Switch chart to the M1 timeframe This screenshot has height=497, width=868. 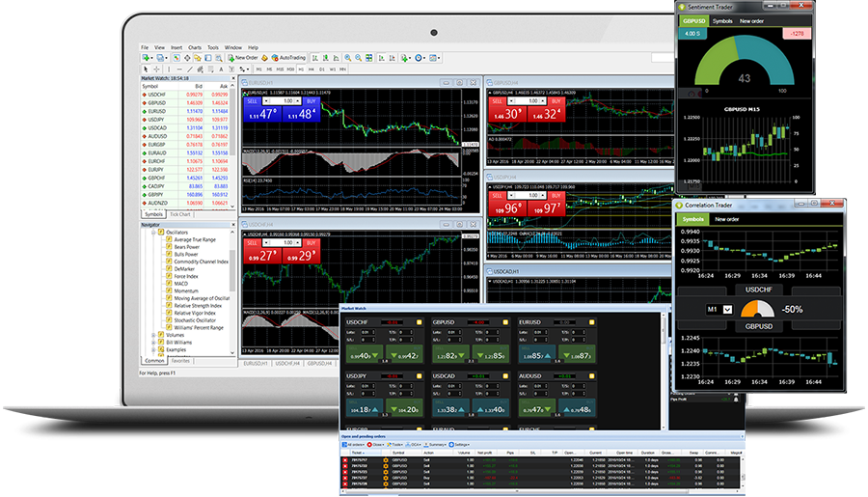258,69
